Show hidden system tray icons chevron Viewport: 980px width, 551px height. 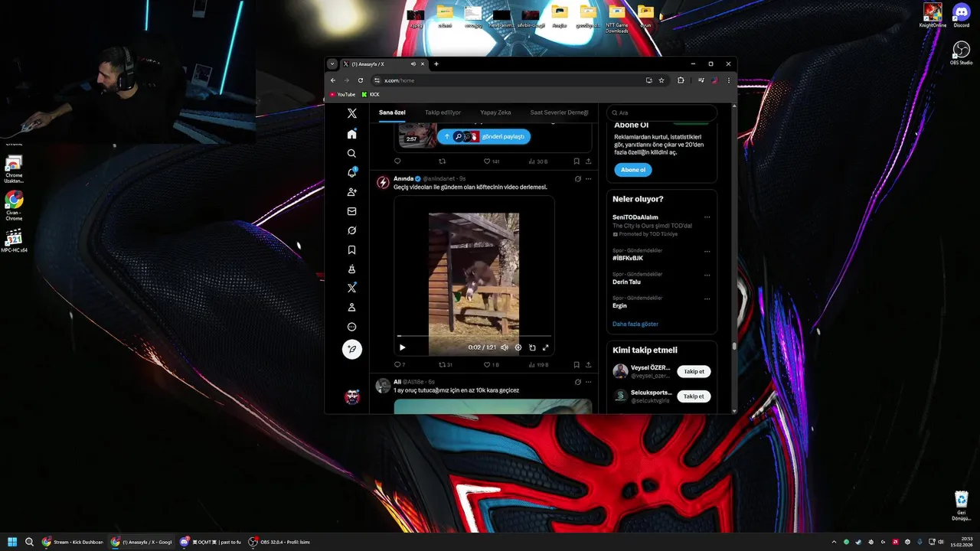pyautogui.click(x=835, y=542)
